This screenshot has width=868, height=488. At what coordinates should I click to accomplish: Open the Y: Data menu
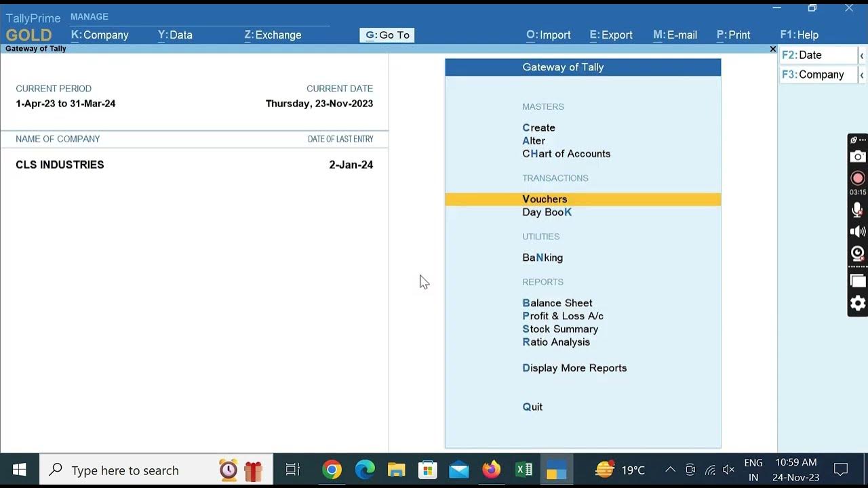tap(175, 35)
